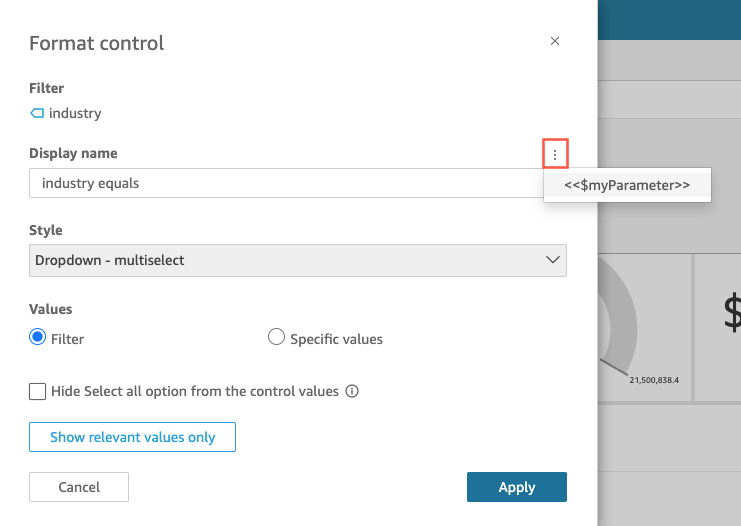This screenshot has width=741, height=526.
Task: Open the Dropdown - multiselect style selector
Action: [297, 260]
